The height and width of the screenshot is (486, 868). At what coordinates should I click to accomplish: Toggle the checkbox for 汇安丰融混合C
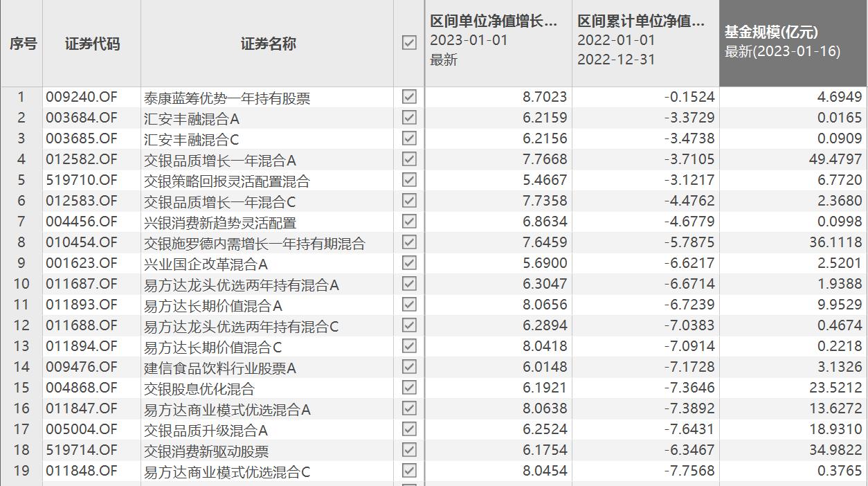(x=409, y=138)
